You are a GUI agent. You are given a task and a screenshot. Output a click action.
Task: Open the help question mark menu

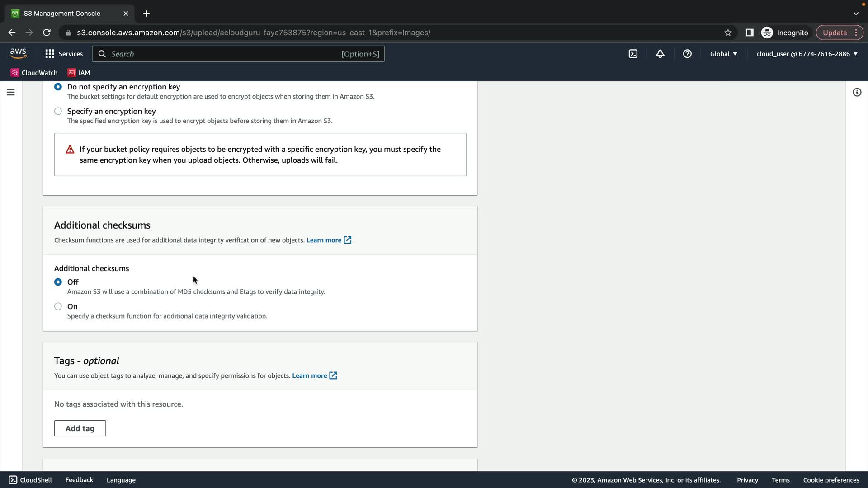pyautogui.click(x=687, y=54)
